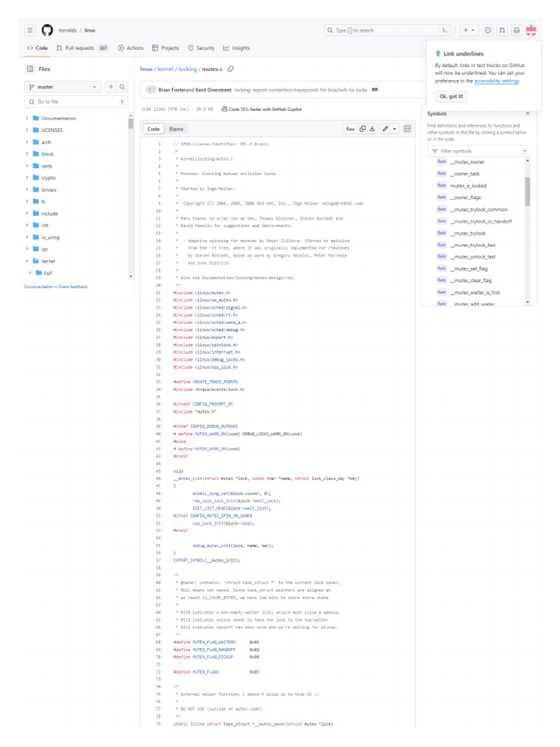Screen dimensions: 560x747
Task: Open the torvalds owner link
Action: pyautogui.click(x=68, y=31)
